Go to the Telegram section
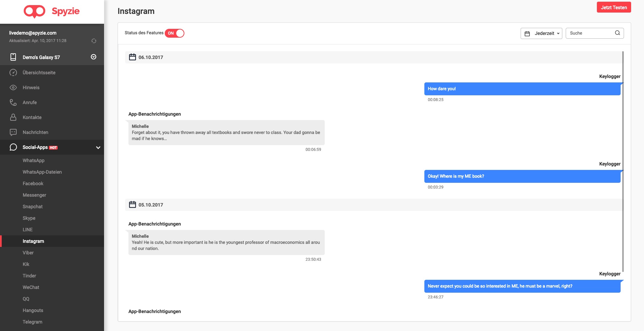This screenshot has height=331, width=644. click(33, 322)
